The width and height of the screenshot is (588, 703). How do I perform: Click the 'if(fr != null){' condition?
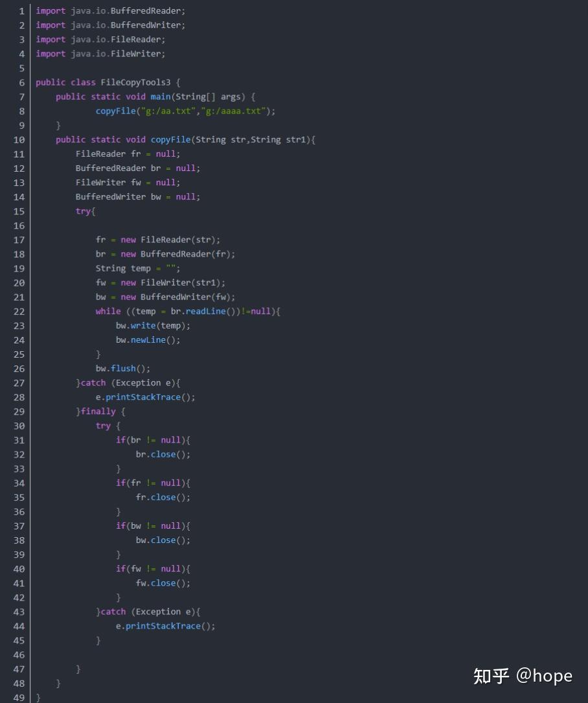point(153,483)
